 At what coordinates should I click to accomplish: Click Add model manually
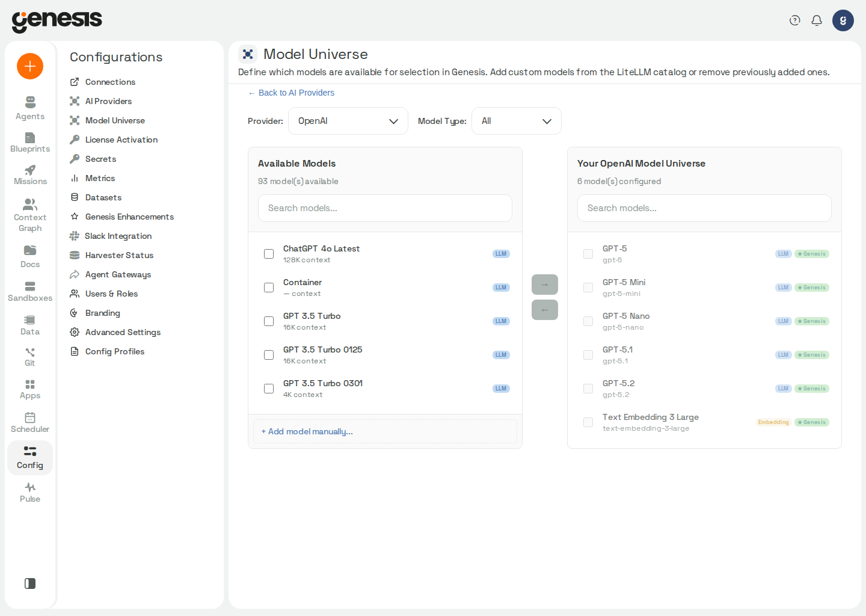point(385,431)
